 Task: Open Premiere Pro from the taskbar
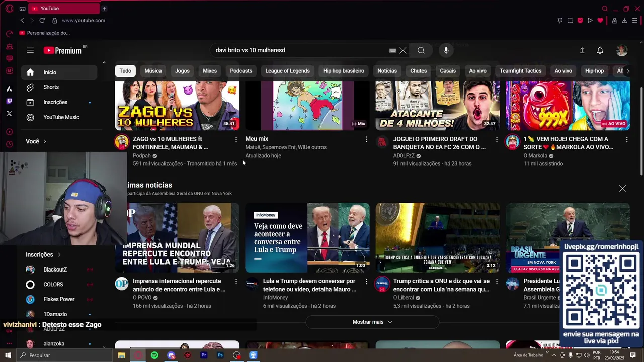click(x=204, y=355)
